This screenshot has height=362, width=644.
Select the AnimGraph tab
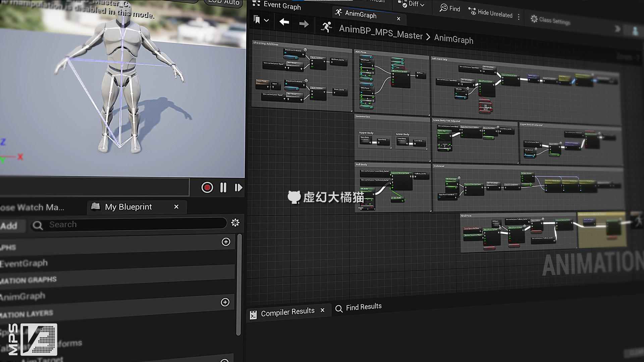click(361, 14)
